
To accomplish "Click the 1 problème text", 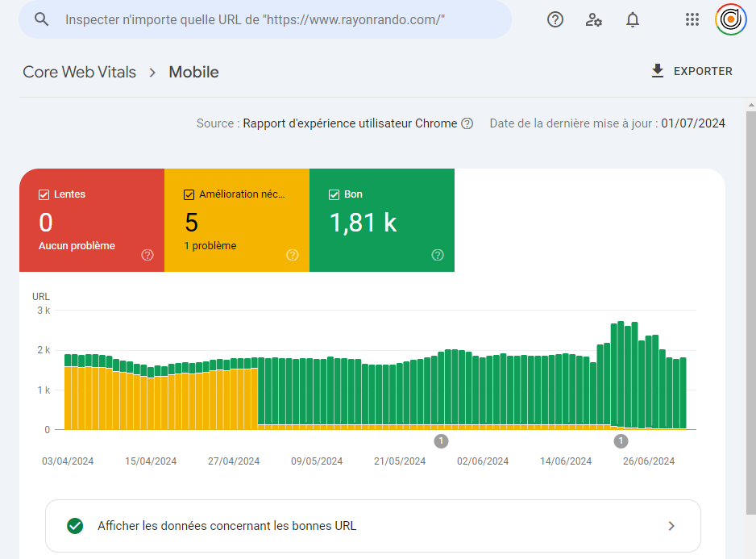I will [x=210, y=246].
